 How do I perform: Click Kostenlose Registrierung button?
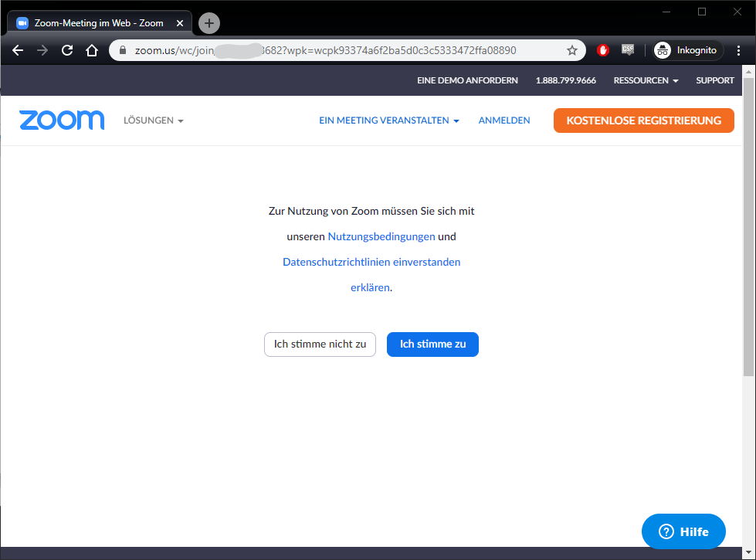tap(643, 120)
